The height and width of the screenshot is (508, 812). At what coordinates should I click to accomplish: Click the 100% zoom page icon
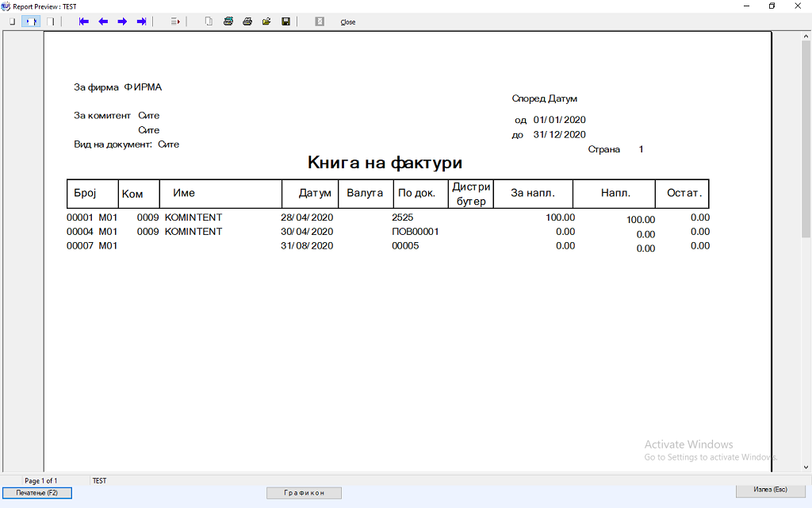point(50,21)
